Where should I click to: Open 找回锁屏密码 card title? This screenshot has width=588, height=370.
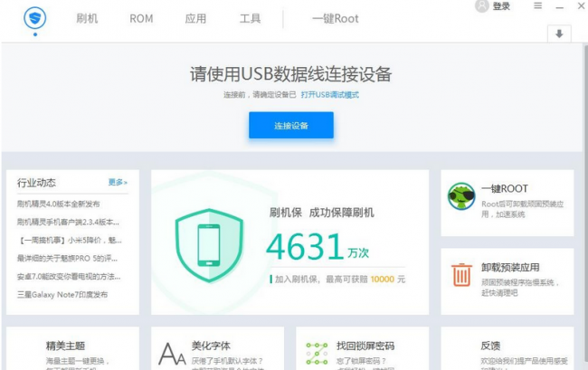[x=365, y=346]
